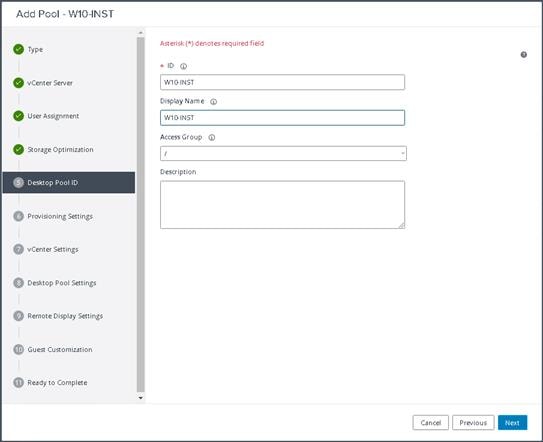
Task: Click step 11 number icon, Ready to Complete
Action: coord(19,382)
